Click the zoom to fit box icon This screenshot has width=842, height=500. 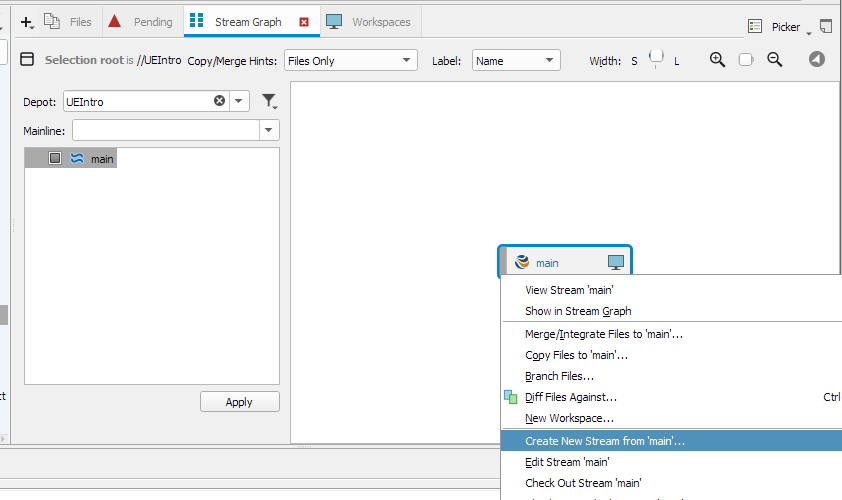click(746, 59)
